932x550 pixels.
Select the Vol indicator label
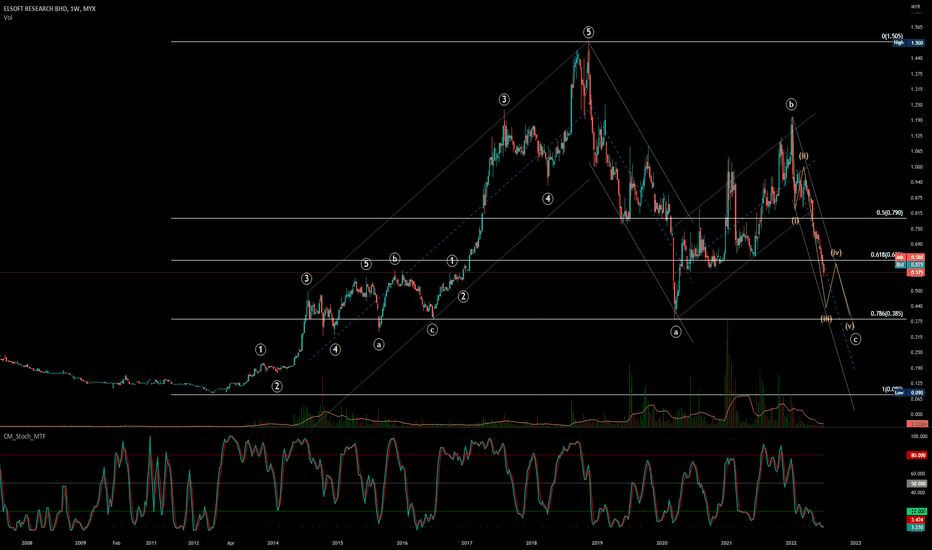(x=8, y=18)
